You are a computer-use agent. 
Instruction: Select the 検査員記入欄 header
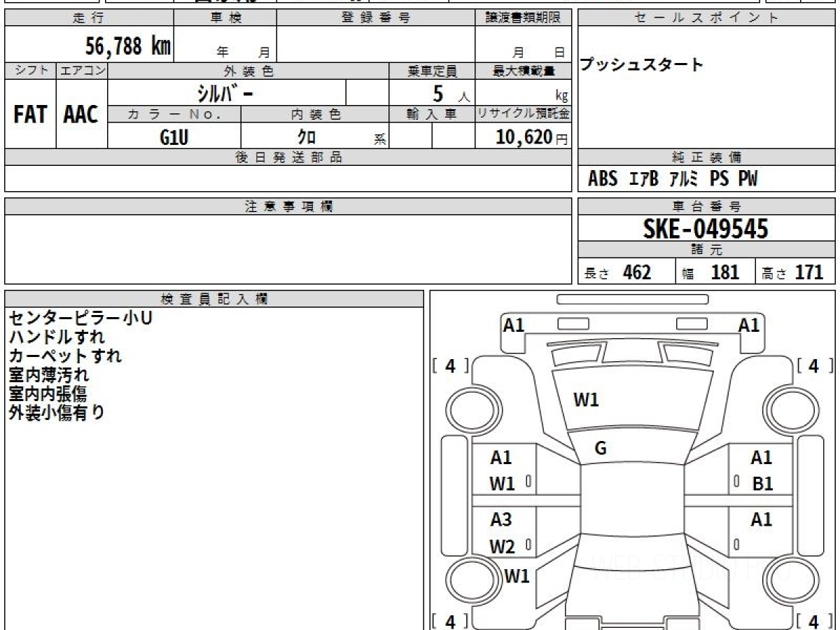214,299
